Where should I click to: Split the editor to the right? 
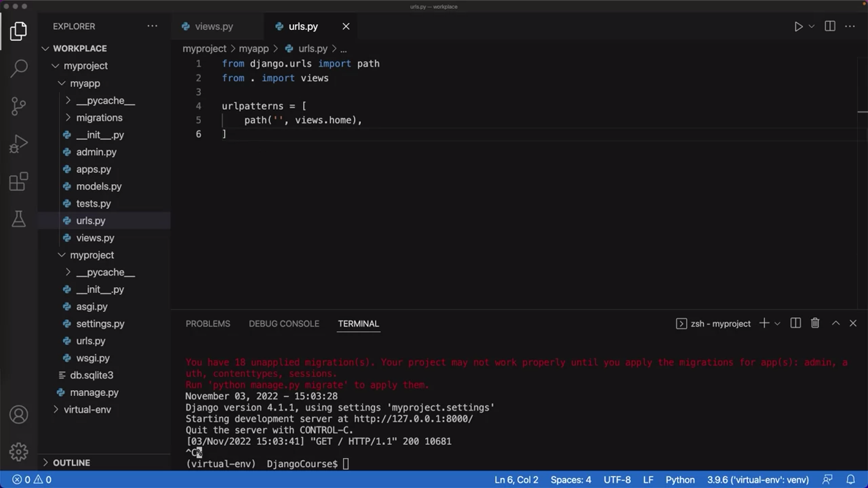click(830, 27)
